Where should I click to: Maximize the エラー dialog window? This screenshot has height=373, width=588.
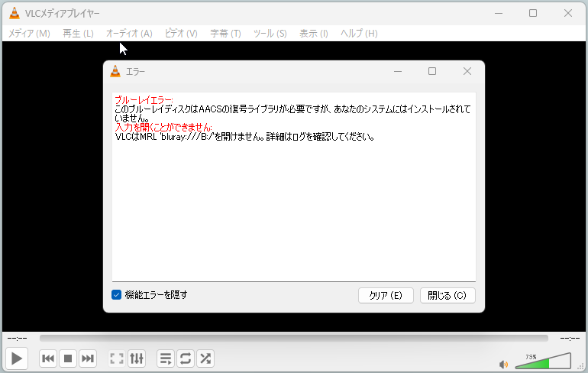pyautogui.click(x=432, y=71)
